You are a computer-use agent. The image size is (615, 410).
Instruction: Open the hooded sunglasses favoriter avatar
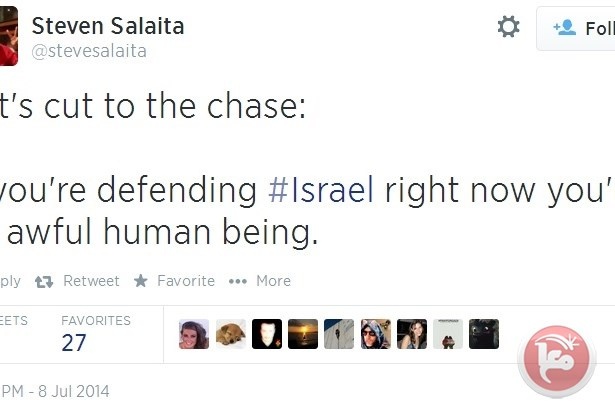[376, 334]
